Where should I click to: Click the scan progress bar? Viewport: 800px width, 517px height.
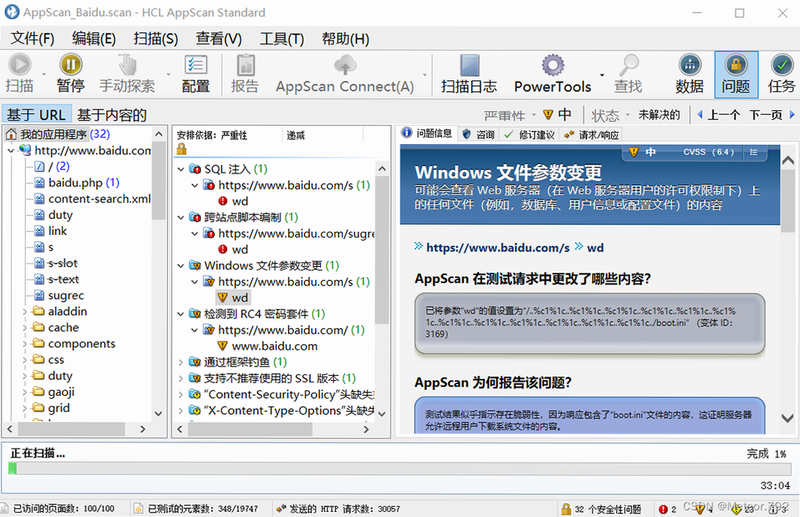click(399, 468)
